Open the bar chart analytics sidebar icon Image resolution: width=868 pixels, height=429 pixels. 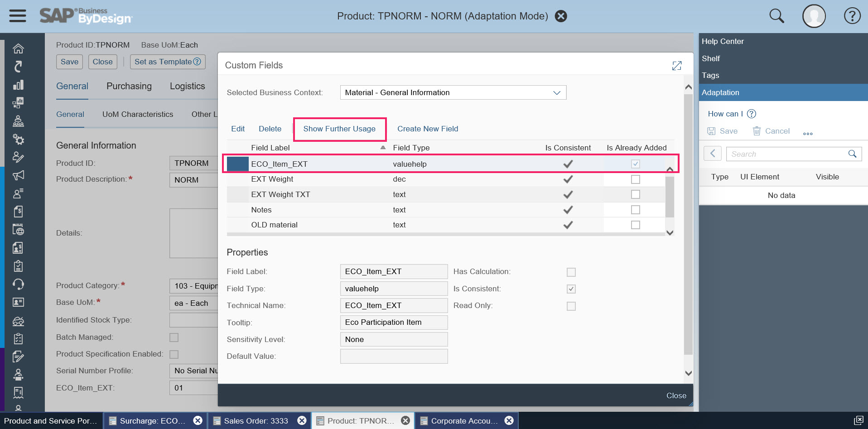click(x=18, y=85)
